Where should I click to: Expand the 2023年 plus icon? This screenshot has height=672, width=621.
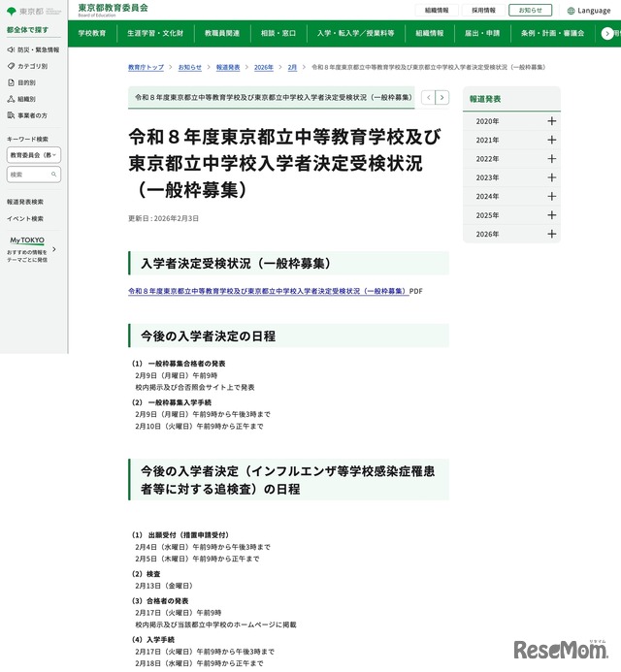(552, 177)
